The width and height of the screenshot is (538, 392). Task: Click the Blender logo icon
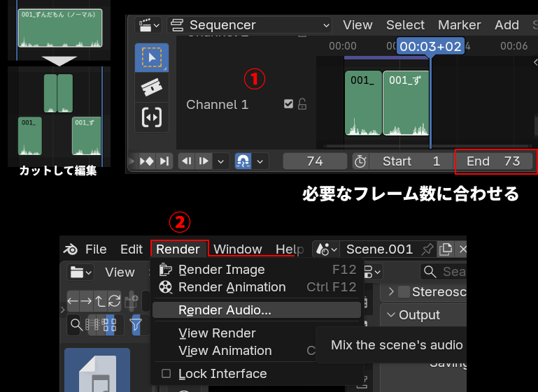71,249
